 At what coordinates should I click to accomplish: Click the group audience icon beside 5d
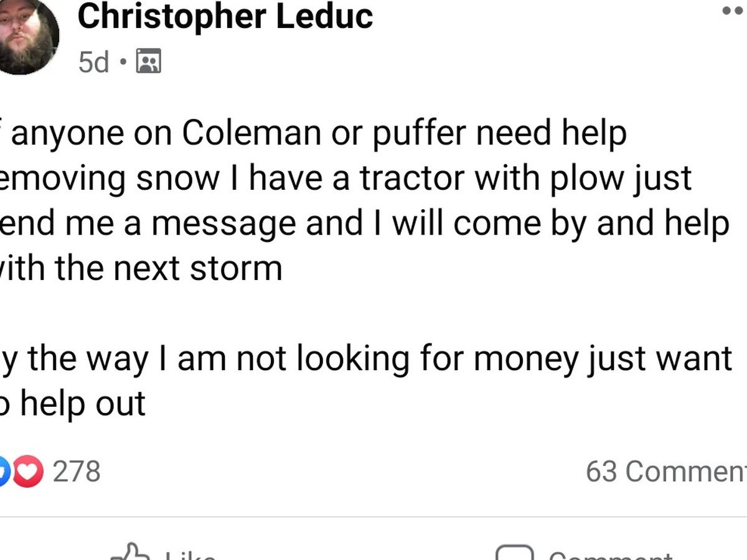pos(148,61)
